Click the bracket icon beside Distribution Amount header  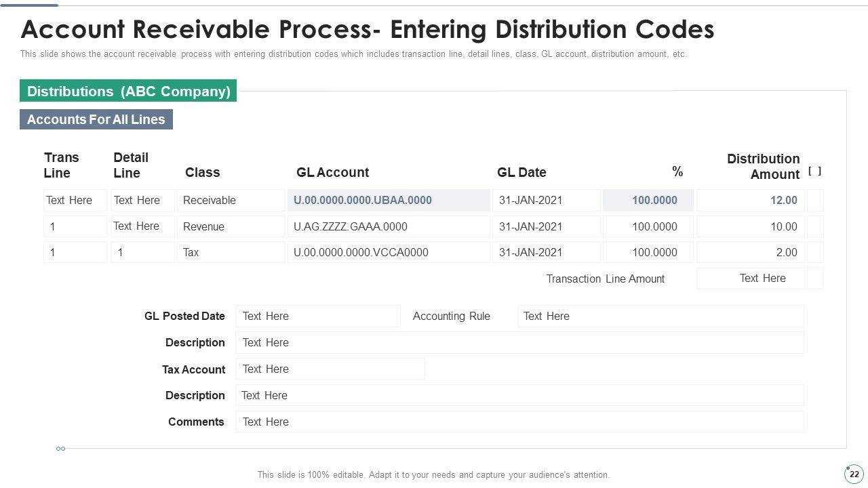coord(814,171)
